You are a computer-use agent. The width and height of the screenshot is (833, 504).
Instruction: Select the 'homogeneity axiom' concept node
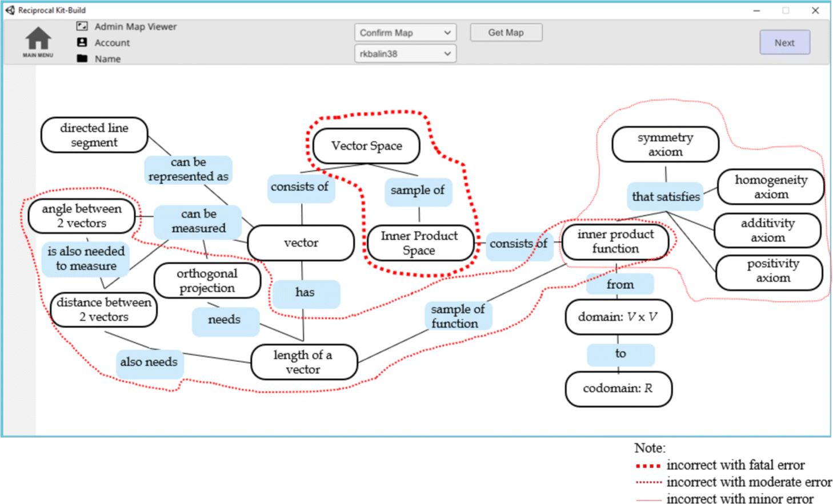771,187
